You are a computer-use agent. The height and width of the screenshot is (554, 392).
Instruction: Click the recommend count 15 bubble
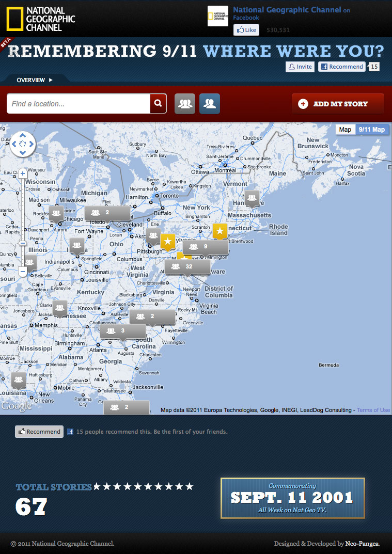(374, 67)
